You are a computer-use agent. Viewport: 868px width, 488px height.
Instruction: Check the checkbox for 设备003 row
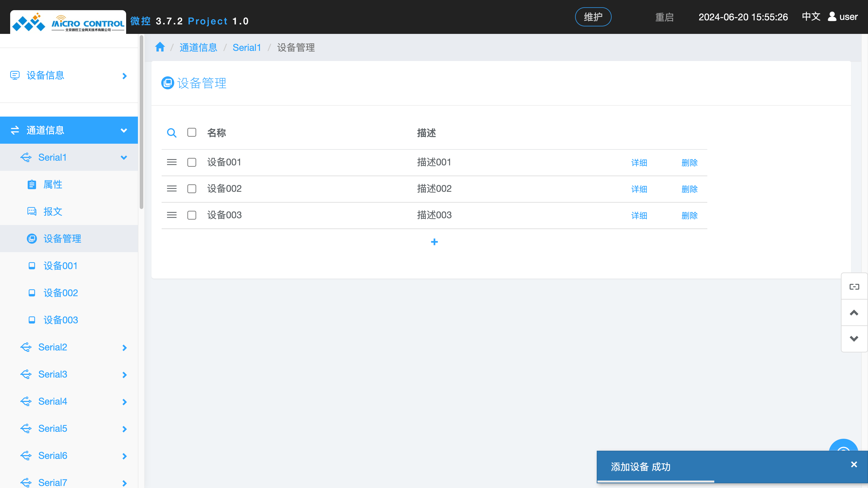pos(192,215)
